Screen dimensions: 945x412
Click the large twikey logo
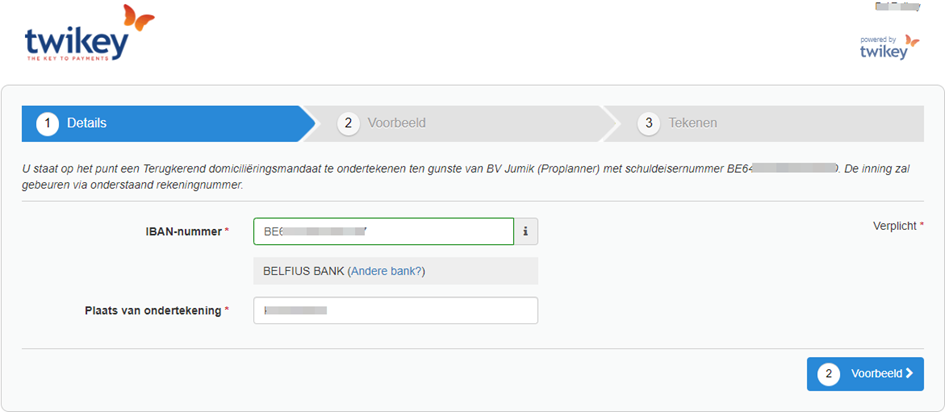(89, 33)
